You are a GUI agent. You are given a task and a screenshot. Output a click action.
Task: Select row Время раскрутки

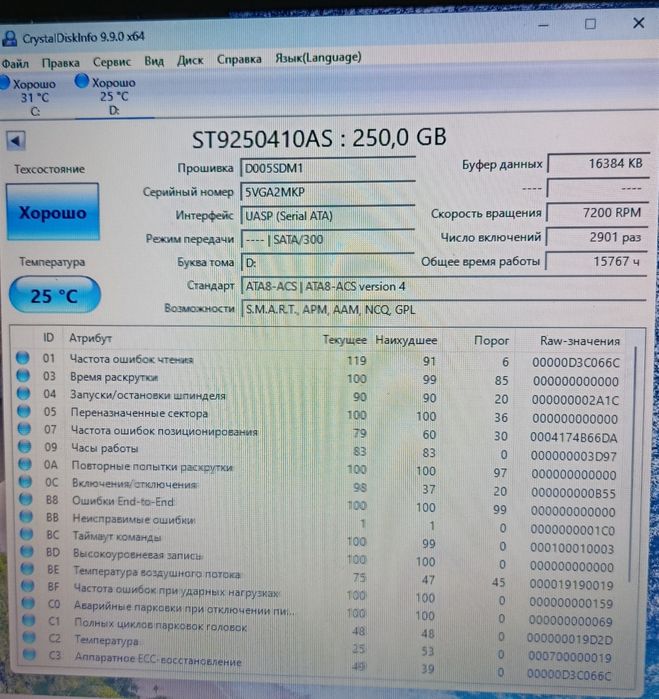click(x=317, y=378)
